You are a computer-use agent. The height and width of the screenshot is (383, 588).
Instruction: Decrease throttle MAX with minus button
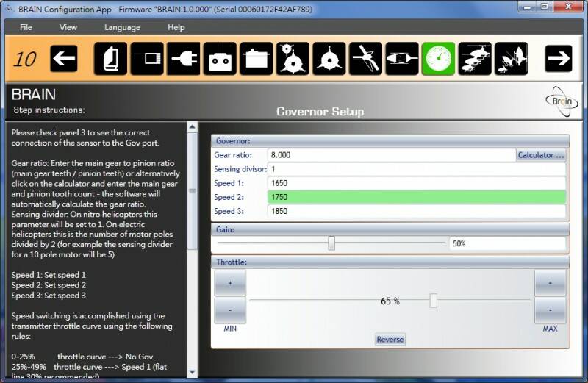[550, 310]
